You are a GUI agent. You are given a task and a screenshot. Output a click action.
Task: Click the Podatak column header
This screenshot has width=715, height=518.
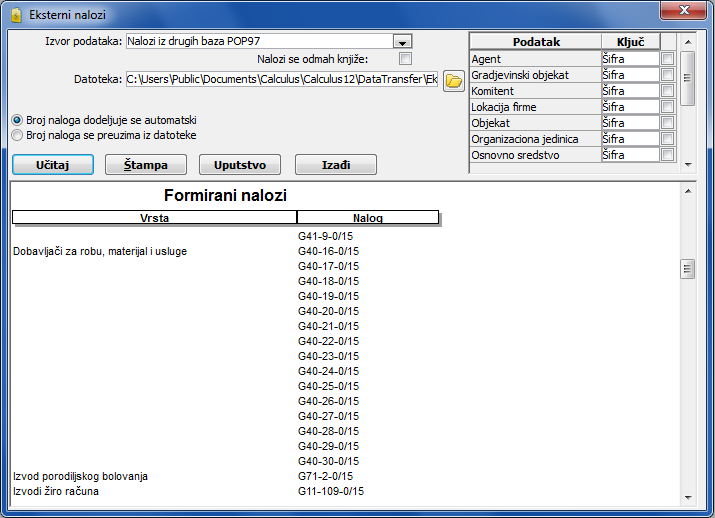coord(535,42)
